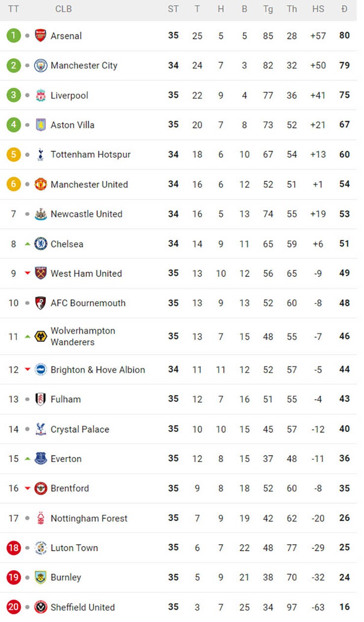Click the orange rank 5 badge
This screenshot has height=622, width=364.
tap(14, 155)
